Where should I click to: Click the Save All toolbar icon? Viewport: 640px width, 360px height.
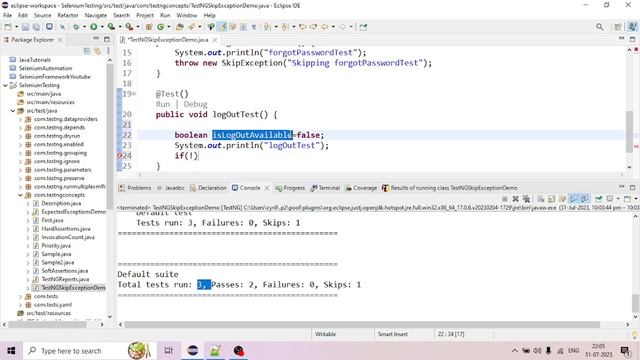[x=36, y=27]
